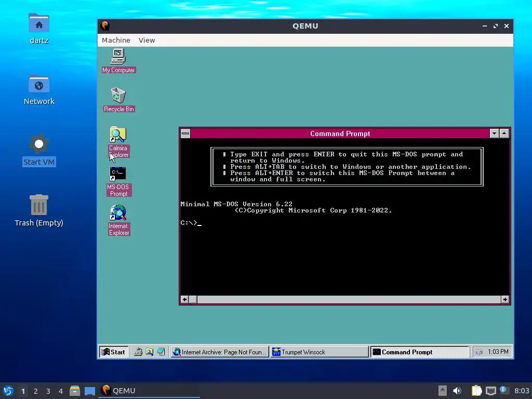Screen dimensions: 532x399
Task: Open the file manager panel icon
Action: point(75,391)
